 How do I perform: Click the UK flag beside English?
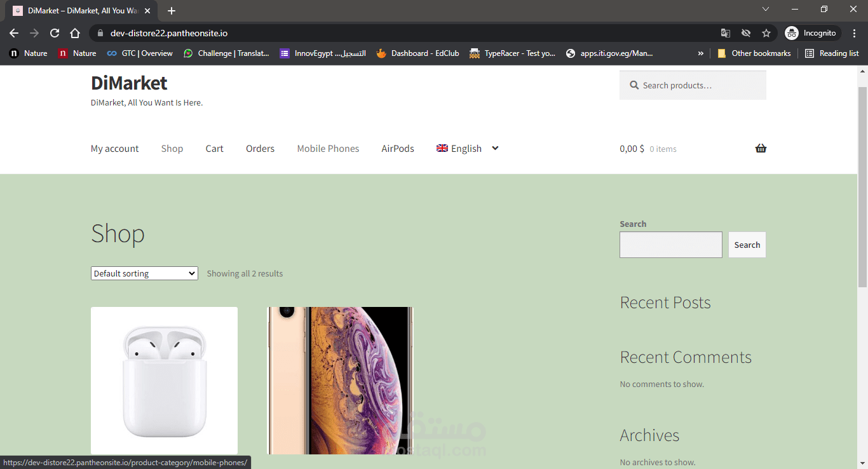[x=442, y=148]
